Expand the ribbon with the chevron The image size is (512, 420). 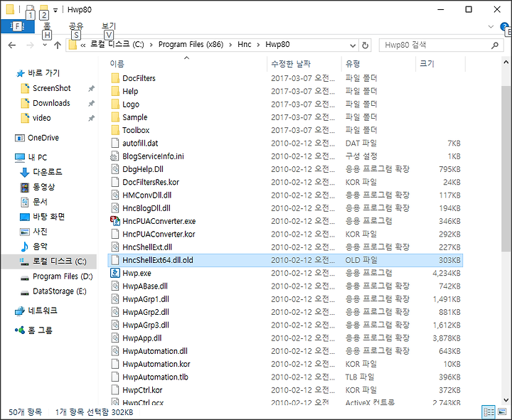(491, 26)
